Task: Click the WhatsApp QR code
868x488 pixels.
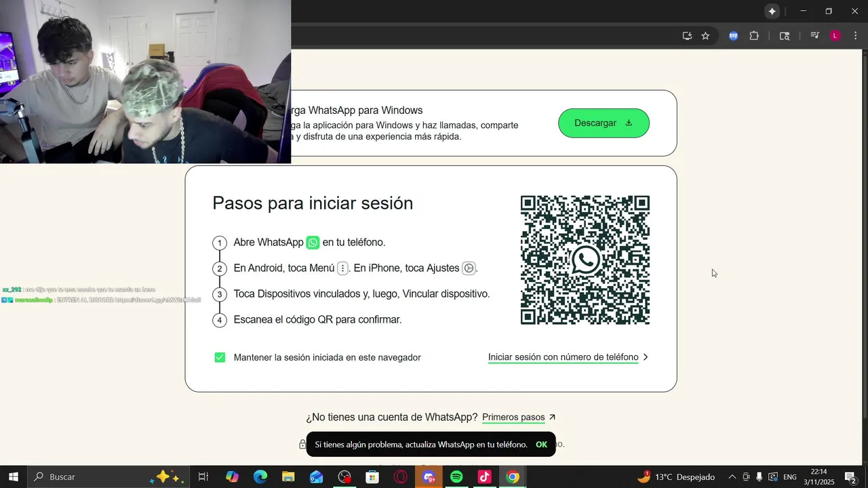Action: point(585,260)
